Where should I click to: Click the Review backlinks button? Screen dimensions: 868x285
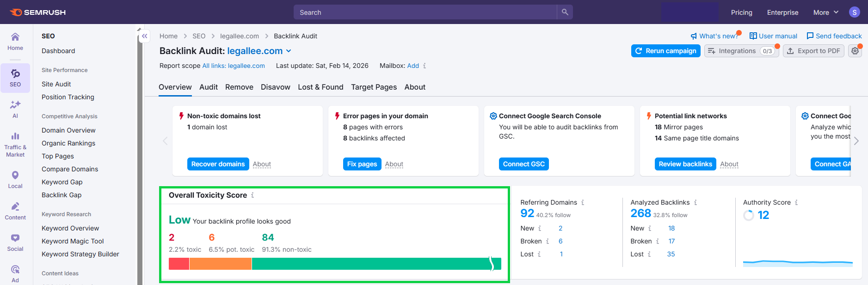(x=685, y=164)
